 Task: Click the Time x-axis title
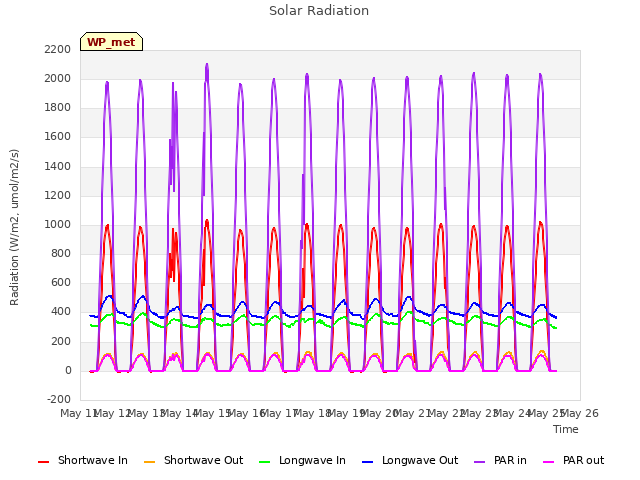(x=566, y=429)
